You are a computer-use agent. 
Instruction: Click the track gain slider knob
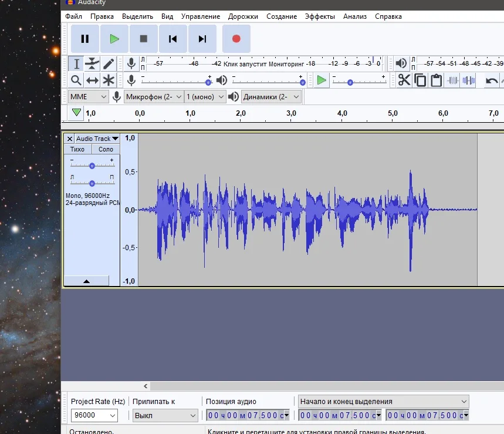click(92, 166)
